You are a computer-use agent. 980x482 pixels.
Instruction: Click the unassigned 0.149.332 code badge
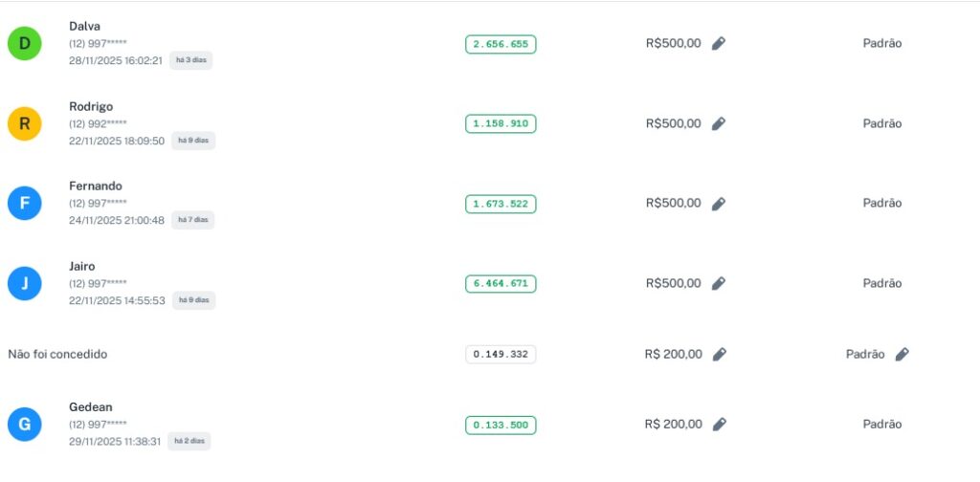pyautogui.click(x=501, y=355)
